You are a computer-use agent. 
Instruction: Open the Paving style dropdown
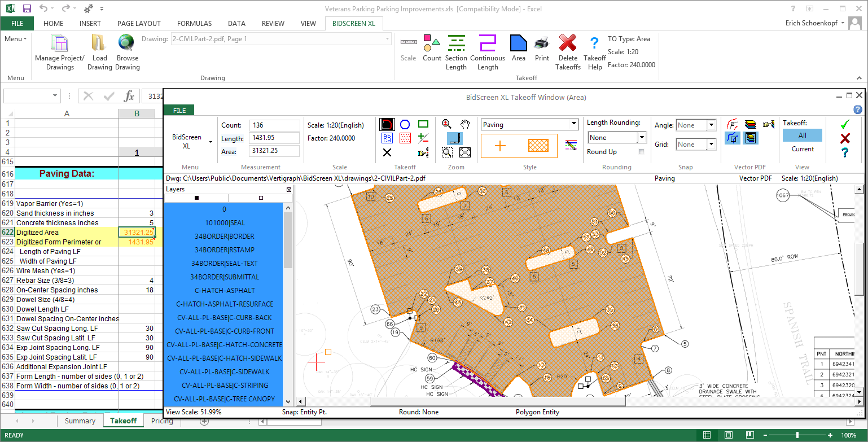point(574,125)
